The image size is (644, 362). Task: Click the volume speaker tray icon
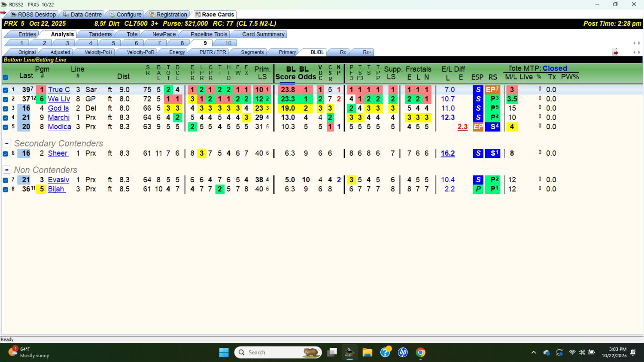tap(582, 353)
